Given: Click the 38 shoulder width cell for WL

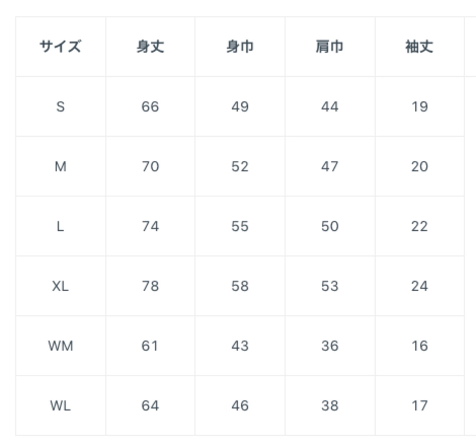Looking at the screenshot, I should tap(330, 406).
